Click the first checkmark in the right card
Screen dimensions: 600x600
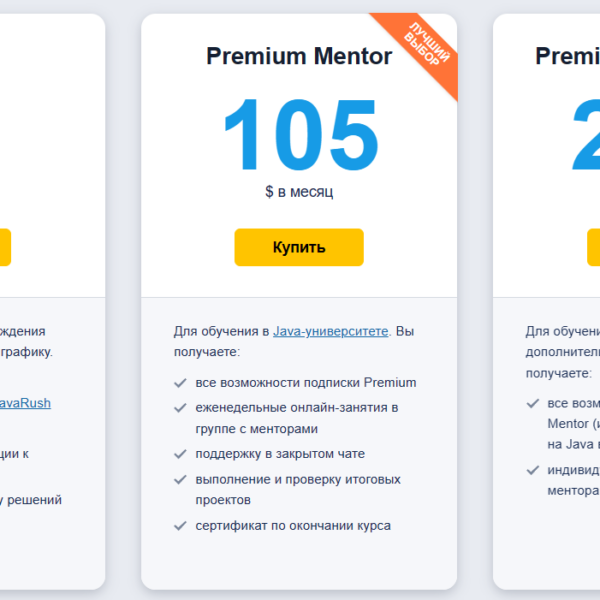pyautogui.click(x=532, y=404)
